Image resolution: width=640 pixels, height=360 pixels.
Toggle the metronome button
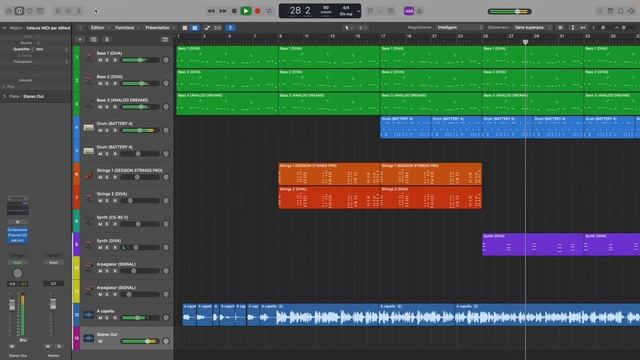[x=420, y=11]
